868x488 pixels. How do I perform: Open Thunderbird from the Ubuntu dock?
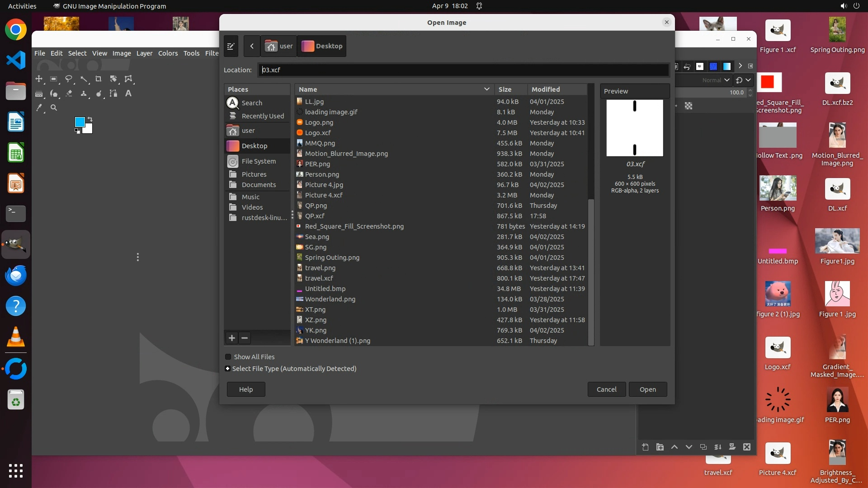(16, 275)
